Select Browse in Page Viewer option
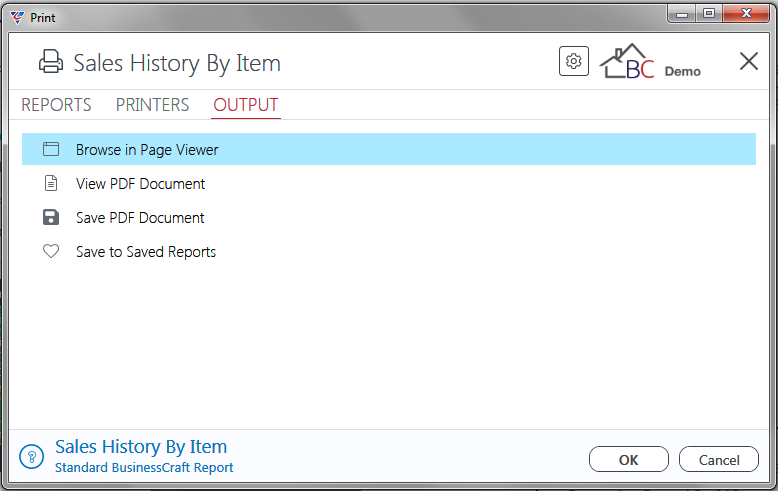Image resolution: width=778 pixels, height=491 pixels. [x=389, y=149]
